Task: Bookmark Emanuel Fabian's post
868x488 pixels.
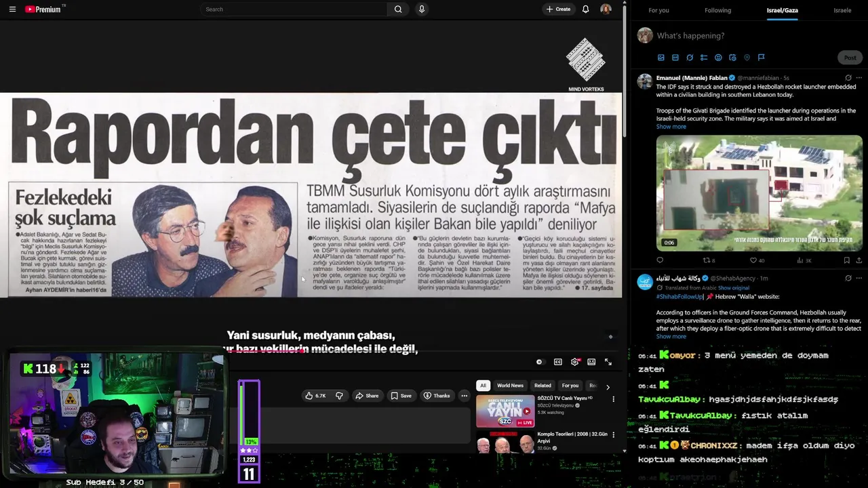Action: (x=846, y=260)
